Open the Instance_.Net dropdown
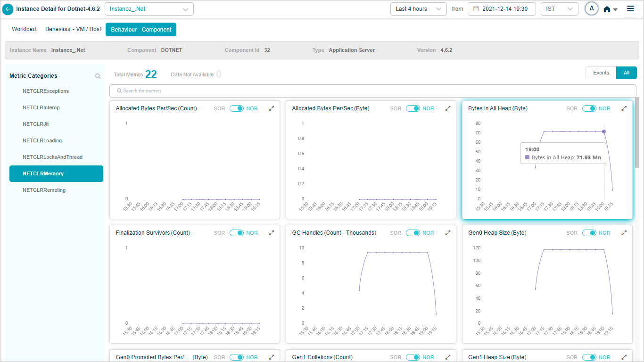This screenshot has width=644, height=362. [149, 9]
